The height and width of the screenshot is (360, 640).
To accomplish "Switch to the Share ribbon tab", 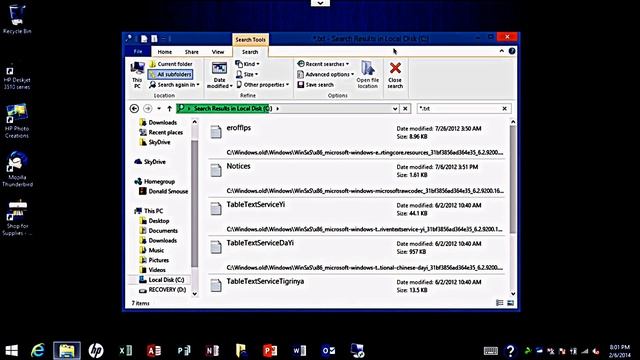I will (x=191, y=52).
